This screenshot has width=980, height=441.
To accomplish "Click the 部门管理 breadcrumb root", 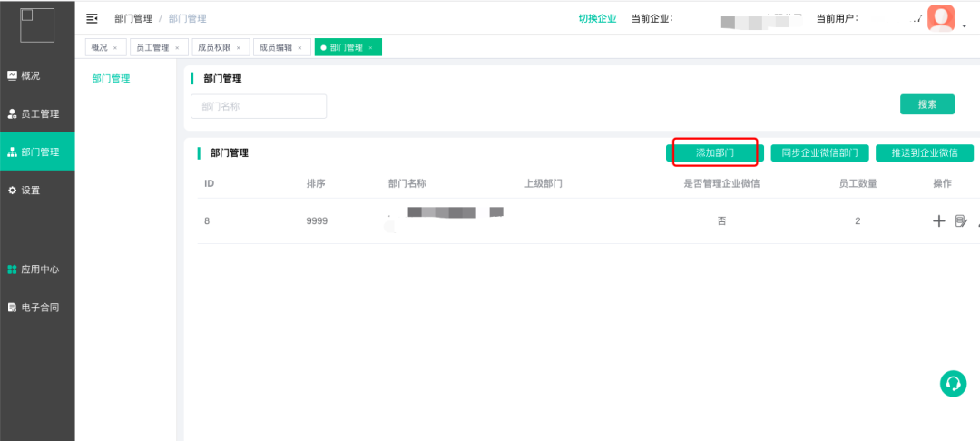I will coord(133,19).
